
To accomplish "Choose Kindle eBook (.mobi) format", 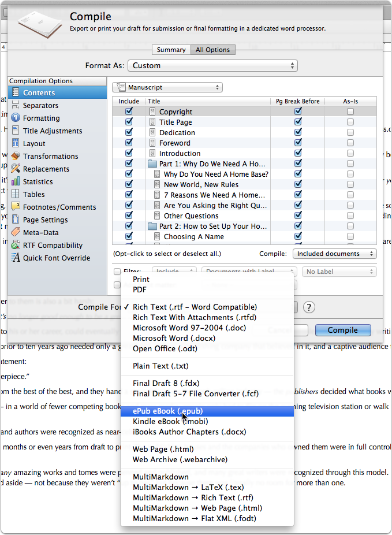I will (x=207, y=422).
